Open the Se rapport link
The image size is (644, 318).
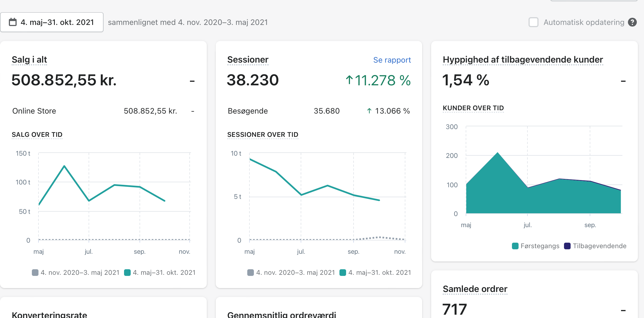pyautogui.click(x=392, y=60)
